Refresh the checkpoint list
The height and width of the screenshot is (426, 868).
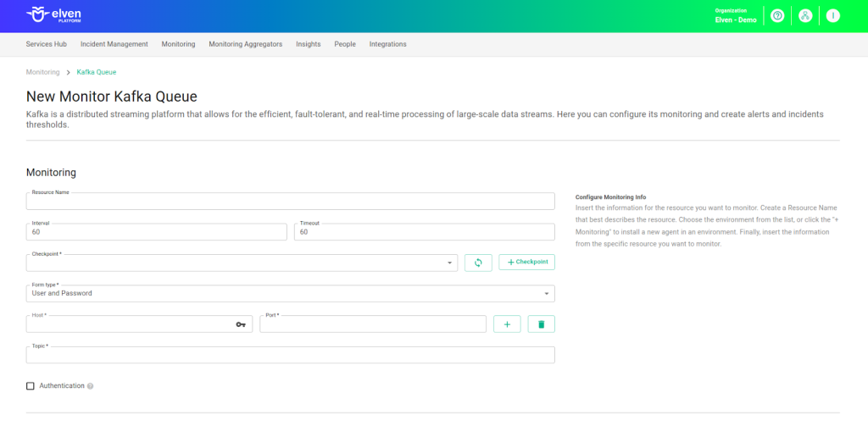pyautogui.click(x=478, y=263)
